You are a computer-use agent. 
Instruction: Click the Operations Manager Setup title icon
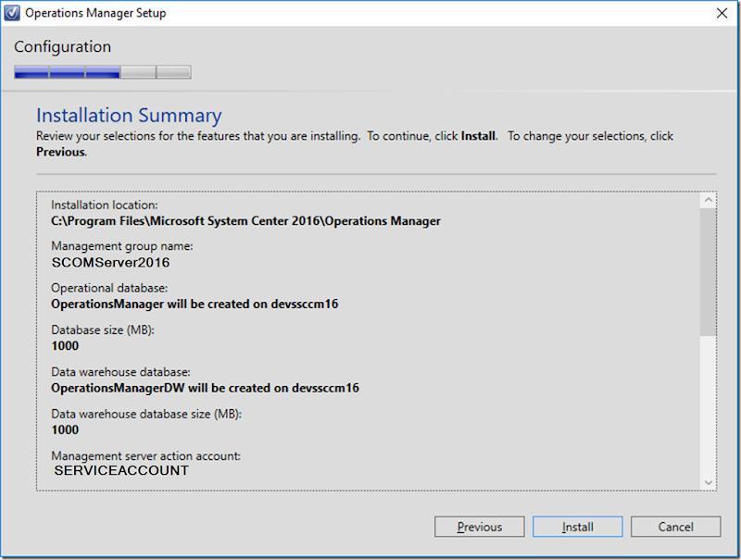pyautogui.click(x=12, y=13)
